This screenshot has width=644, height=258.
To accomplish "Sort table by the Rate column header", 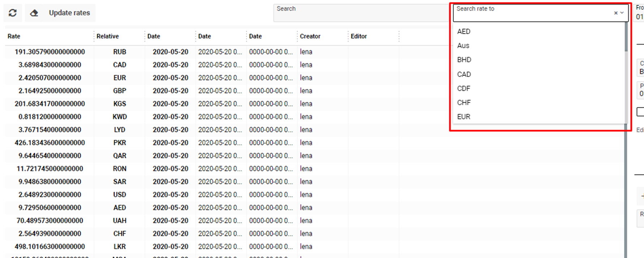I will pyautogui.click(x=14, y=36).
